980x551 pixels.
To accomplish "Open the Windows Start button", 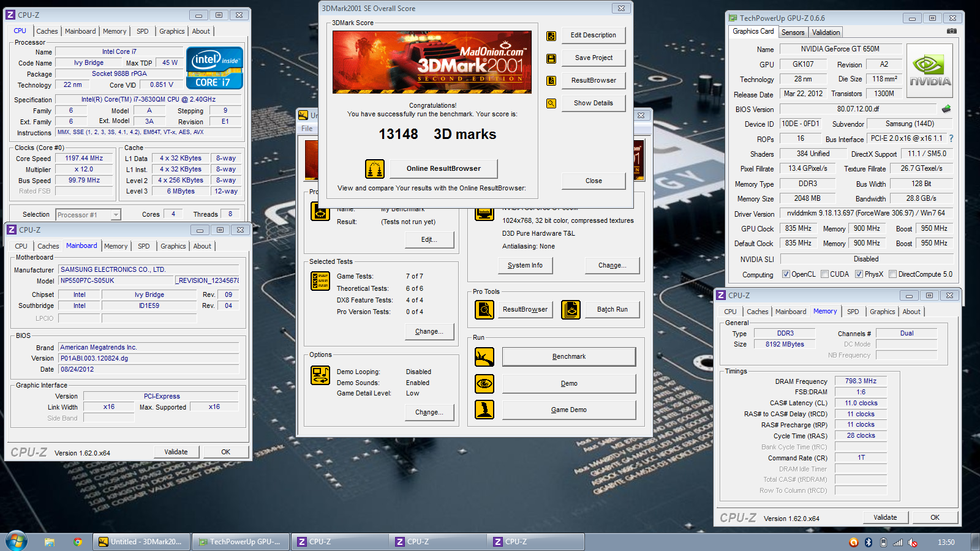I will point(17,542).
